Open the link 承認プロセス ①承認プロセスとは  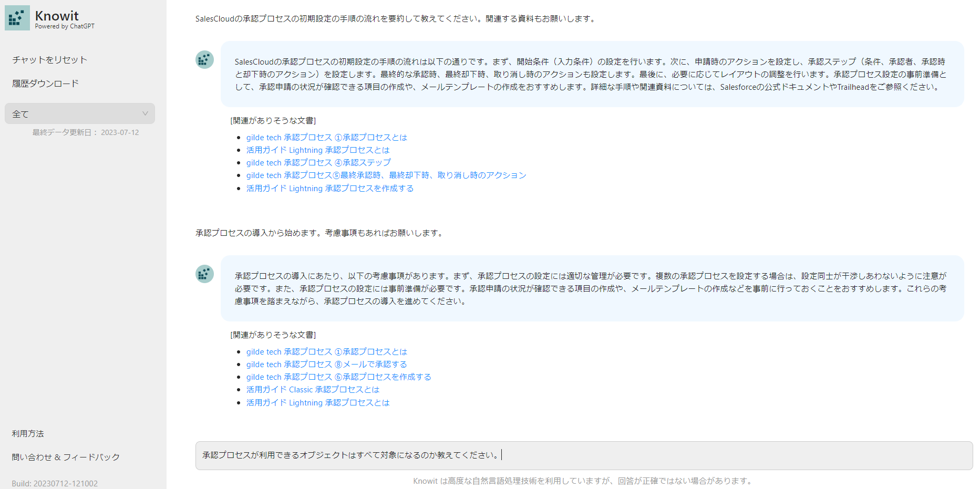point(327,137)
